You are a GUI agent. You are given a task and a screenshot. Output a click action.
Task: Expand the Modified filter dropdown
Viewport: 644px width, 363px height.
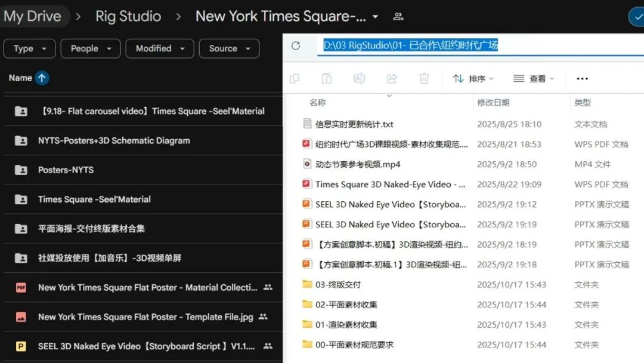pyautogui.click(x=159, y=48)
